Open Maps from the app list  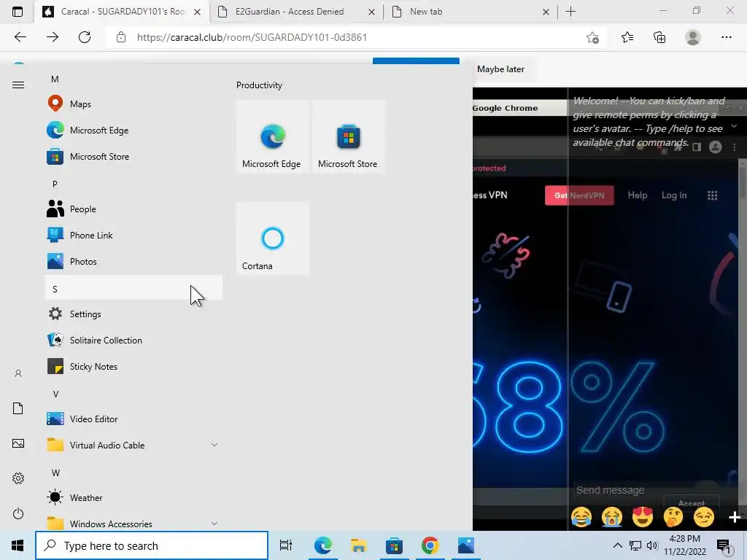coord(133,104)
